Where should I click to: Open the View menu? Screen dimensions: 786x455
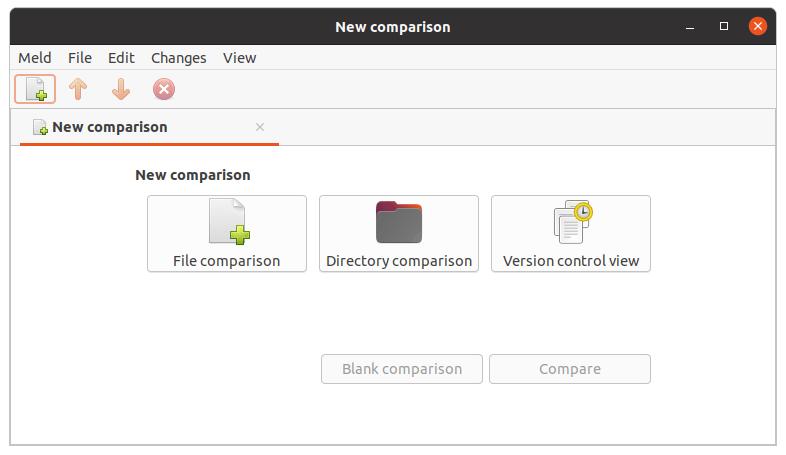click(x=240, y=58)
